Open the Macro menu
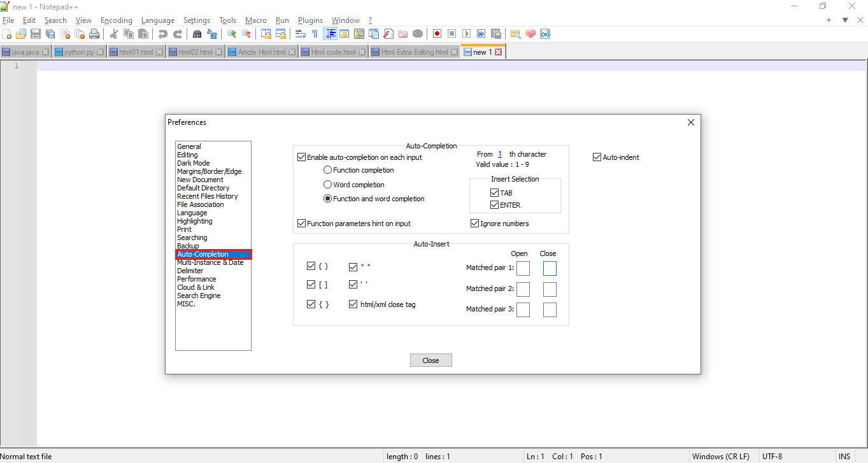 click(x=256, y=20)
